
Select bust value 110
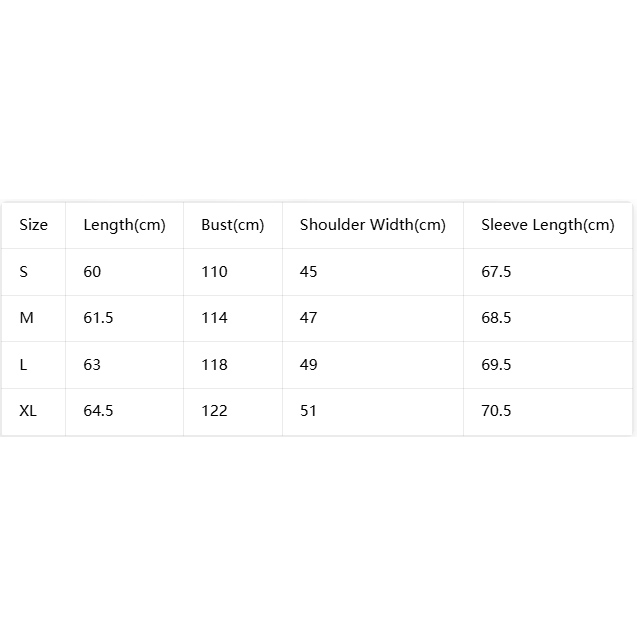coord(214,271)
